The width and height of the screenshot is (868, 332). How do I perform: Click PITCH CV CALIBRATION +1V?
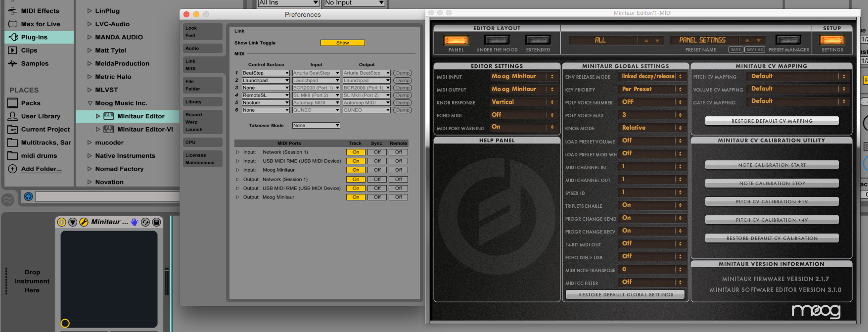pyautogui.click(x=772, y=201)
